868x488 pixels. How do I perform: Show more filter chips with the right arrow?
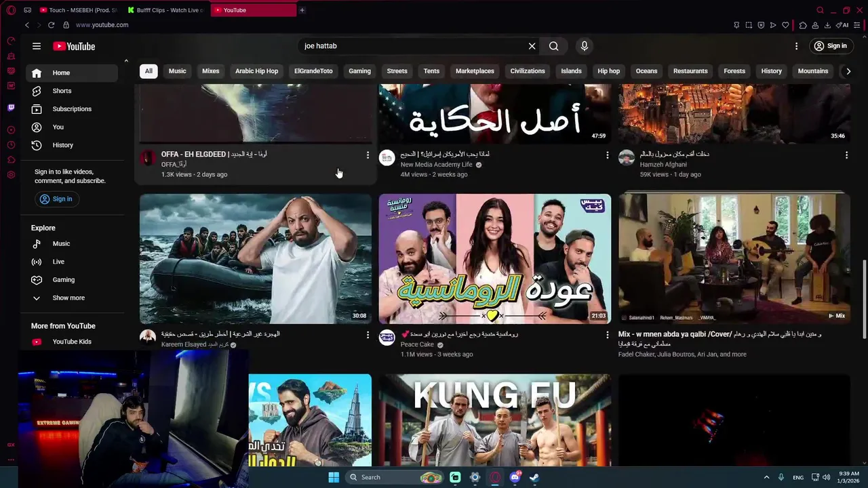pyautogui.click(x=848, y=71)
